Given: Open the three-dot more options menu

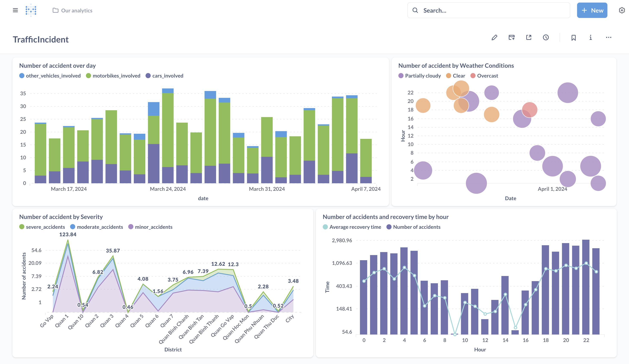Looking at the screenshot, I should 608,37.
